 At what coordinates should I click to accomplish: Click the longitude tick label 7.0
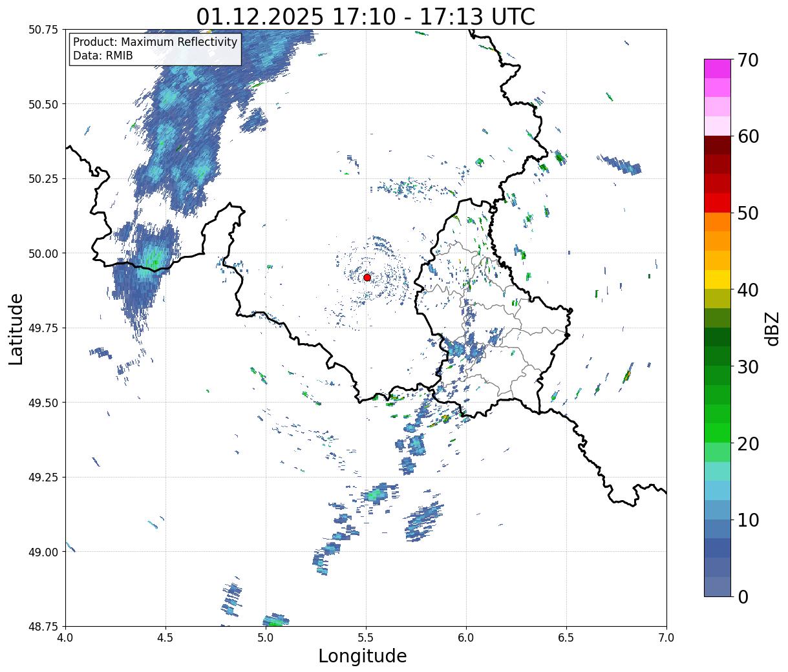pos(666,638)
